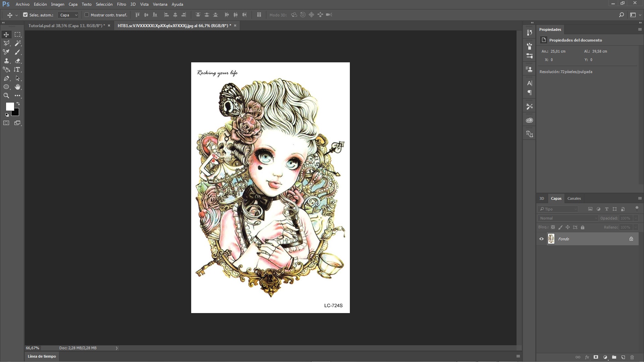
Task: Select the Path Selection tool
Action: coord(17,78)
